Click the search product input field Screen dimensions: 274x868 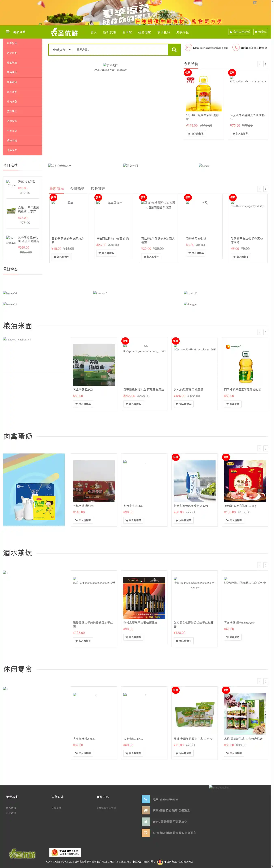120,50
